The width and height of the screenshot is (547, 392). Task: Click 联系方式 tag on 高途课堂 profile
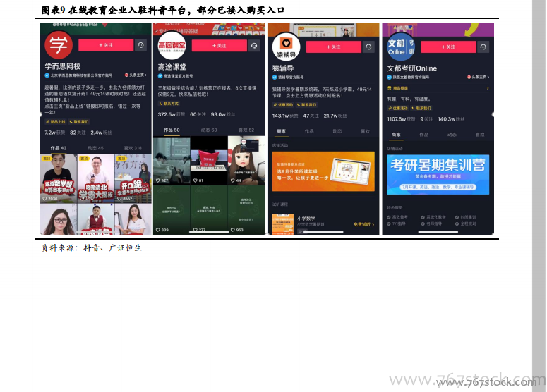click(x=169, y=104)
